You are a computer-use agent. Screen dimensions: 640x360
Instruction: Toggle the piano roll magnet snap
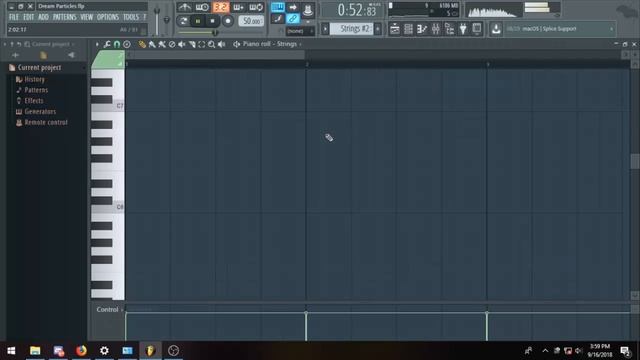tap(117, 44)
